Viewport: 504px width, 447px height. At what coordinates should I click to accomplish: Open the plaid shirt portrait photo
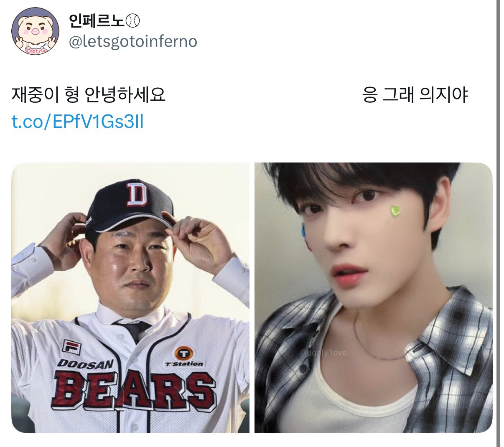(373, 298)
